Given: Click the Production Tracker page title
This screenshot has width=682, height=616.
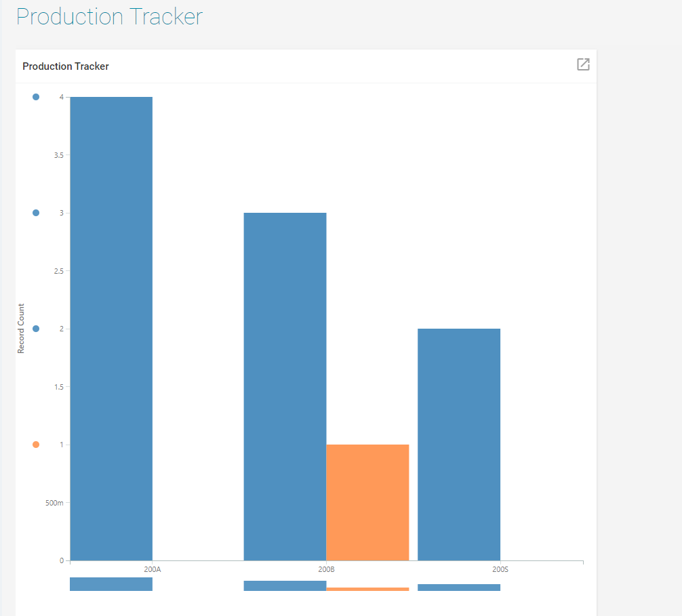Looking at the screenshot, I should pos(108,16).
